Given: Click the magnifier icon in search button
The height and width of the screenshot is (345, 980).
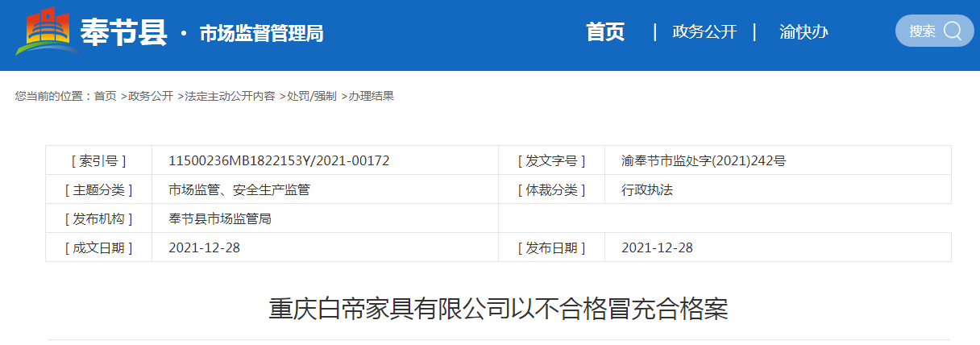Looking at the screenshot, I should [x=953, y=31].
